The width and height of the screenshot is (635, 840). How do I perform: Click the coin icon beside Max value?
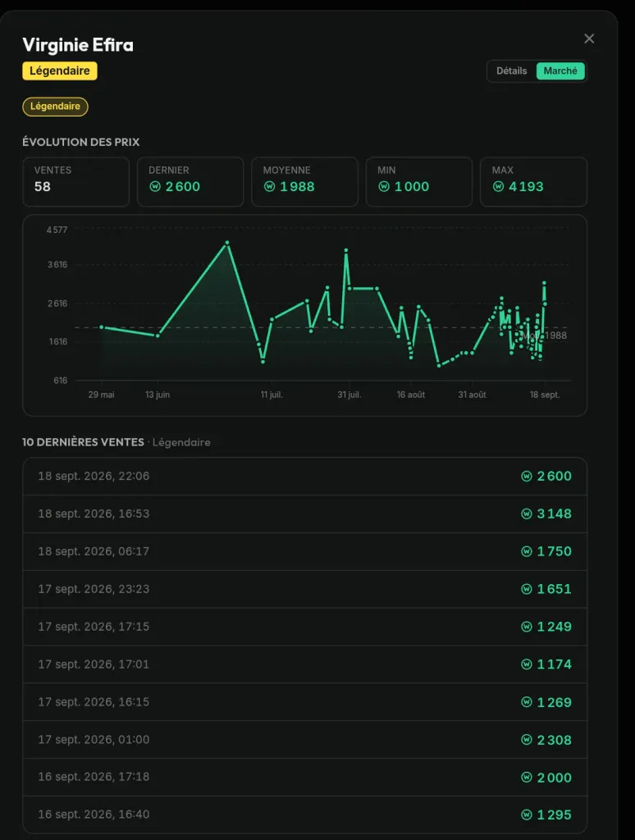pyautogui.click(x=498, y=186)
